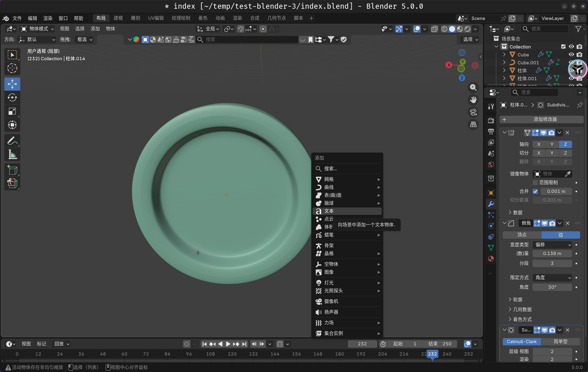Enable the range limit (范围限制) checkbox
This screenshot has height=372, width=588.
[535, 183]
